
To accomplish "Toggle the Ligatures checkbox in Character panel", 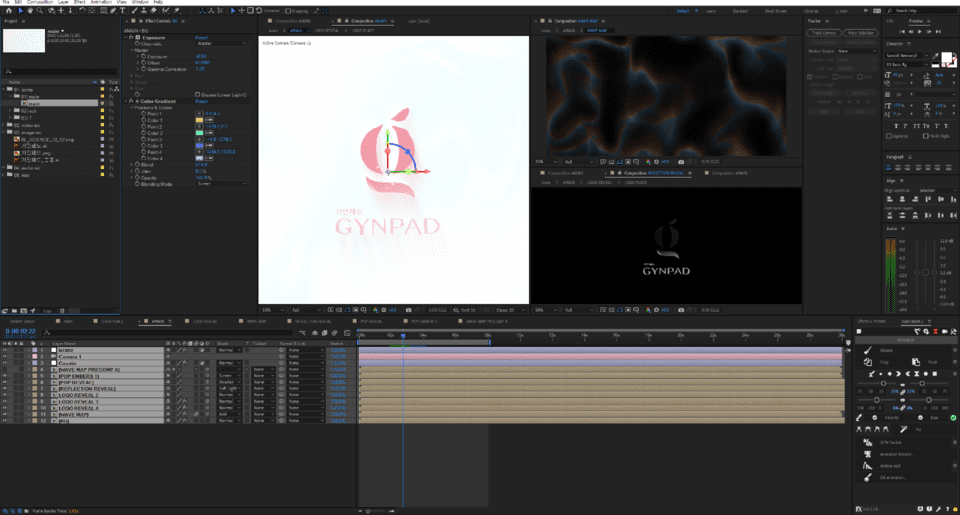I will tap(889, 136).
